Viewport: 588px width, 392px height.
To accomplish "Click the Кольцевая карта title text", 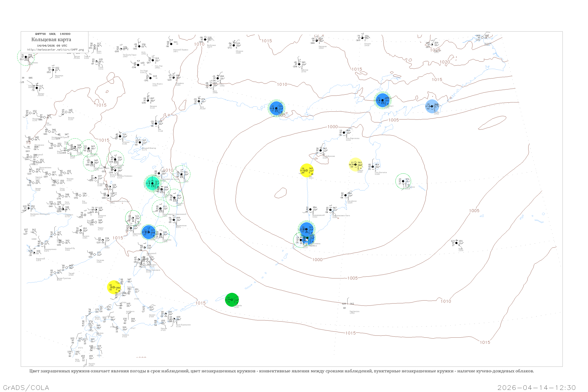I will point(51,40).
